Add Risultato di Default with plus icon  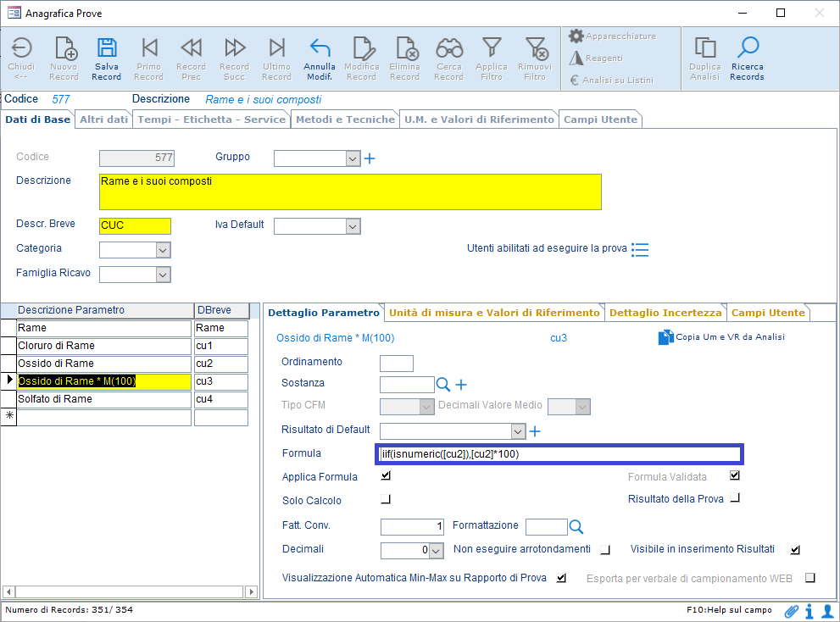pyautogui.click(x=535, y=431)
